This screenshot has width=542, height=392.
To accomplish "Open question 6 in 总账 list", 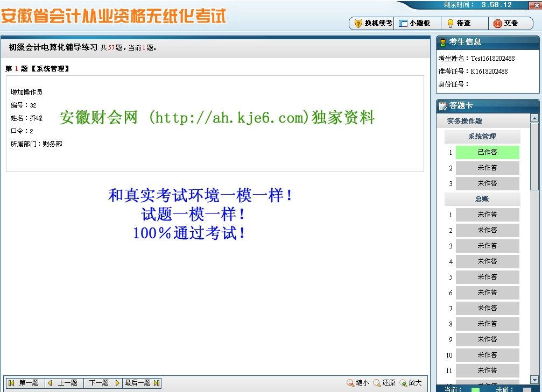I will [x=487, y=293].
